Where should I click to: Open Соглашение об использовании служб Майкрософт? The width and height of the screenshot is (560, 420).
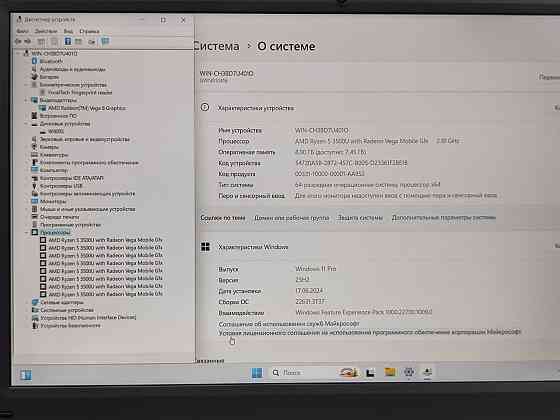pos(289,323)
